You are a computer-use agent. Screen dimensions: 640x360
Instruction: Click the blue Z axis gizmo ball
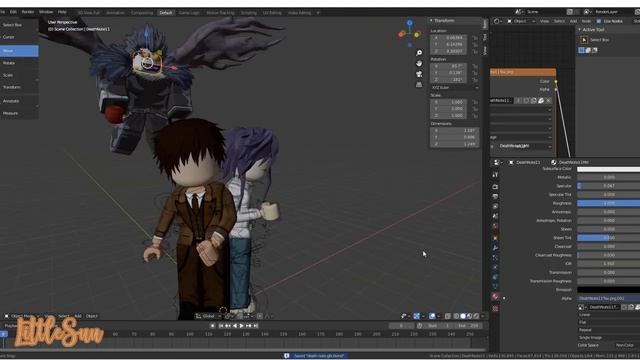(410, 23)
